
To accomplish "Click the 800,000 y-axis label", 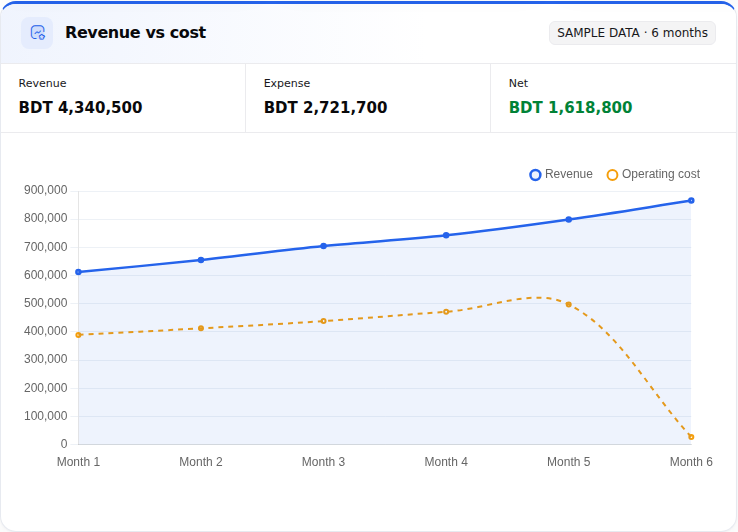I will click(46, 218).
